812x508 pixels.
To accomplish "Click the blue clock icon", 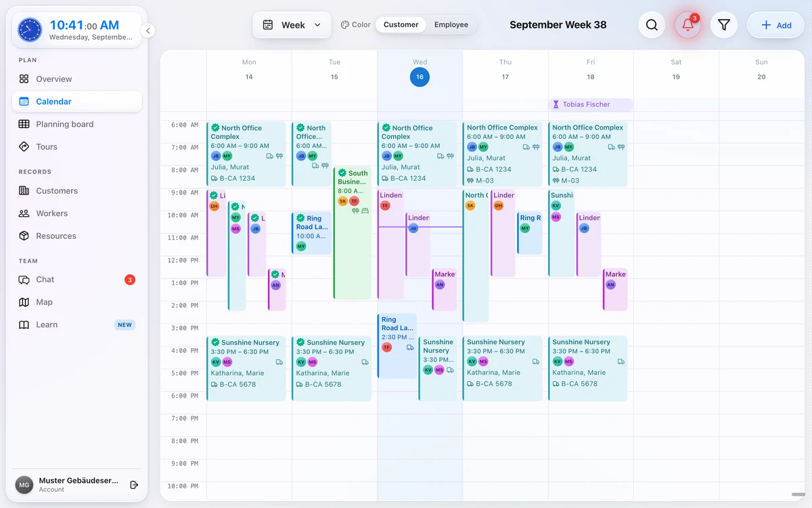I will (x=29, y=30).
